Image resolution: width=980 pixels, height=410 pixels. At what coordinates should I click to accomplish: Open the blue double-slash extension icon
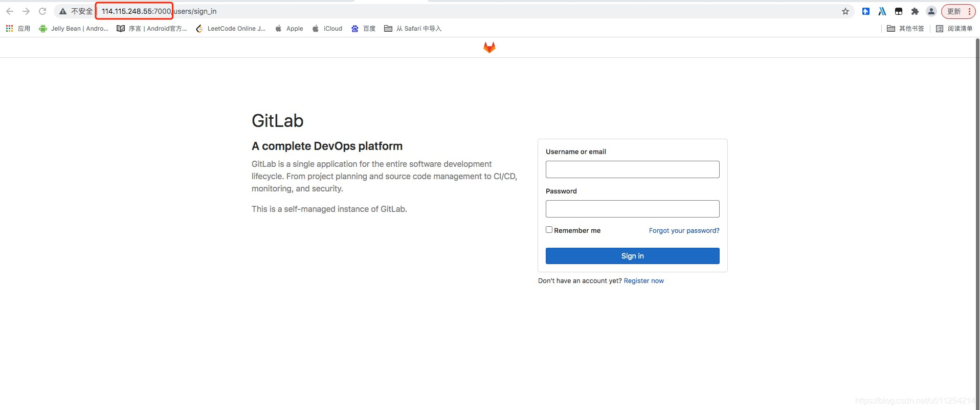[x=882, y=11]
